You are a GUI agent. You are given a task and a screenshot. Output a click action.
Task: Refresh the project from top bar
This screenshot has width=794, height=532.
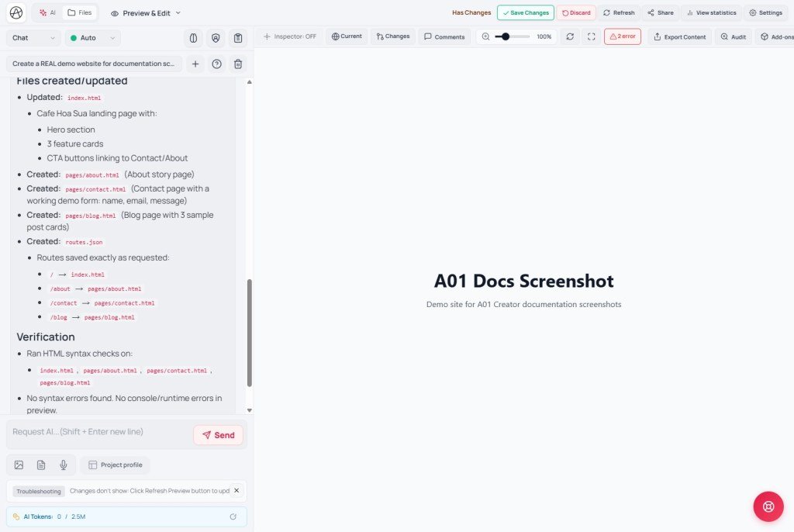click(x=619, y=12)
